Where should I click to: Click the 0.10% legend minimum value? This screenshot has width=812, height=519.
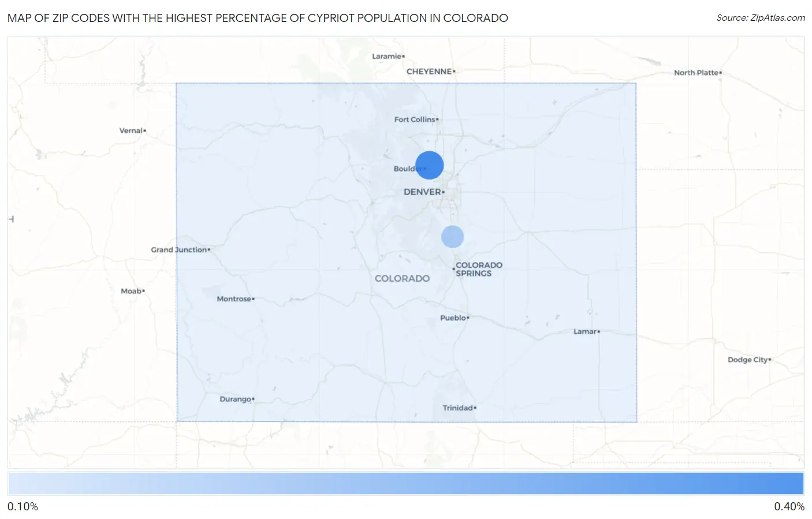[x=23, y=506]
